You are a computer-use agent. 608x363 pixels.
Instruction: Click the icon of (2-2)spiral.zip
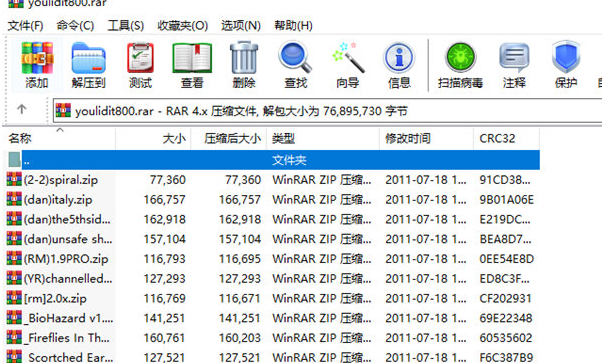pos(14,179)
